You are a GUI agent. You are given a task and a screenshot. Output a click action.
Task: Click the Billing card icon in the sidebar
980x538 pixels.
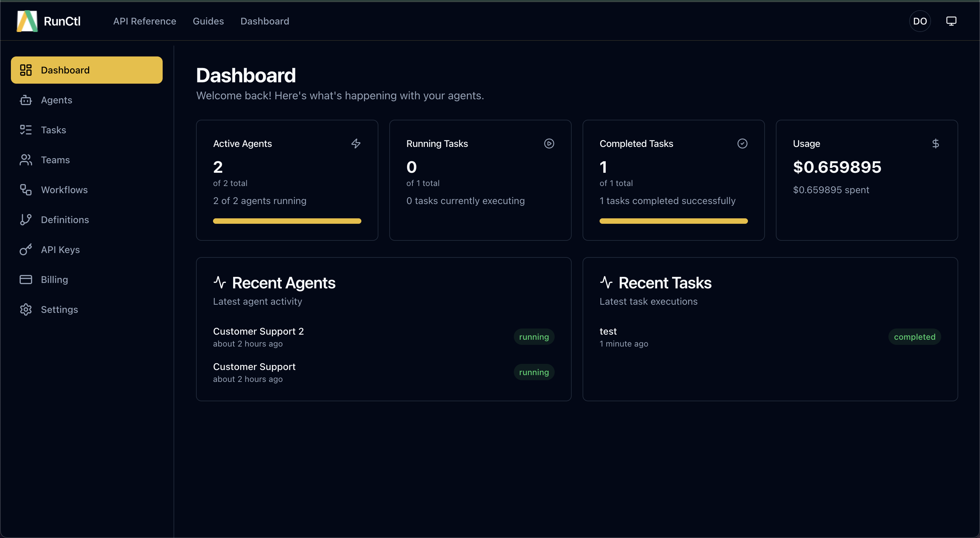pos(26,279)
